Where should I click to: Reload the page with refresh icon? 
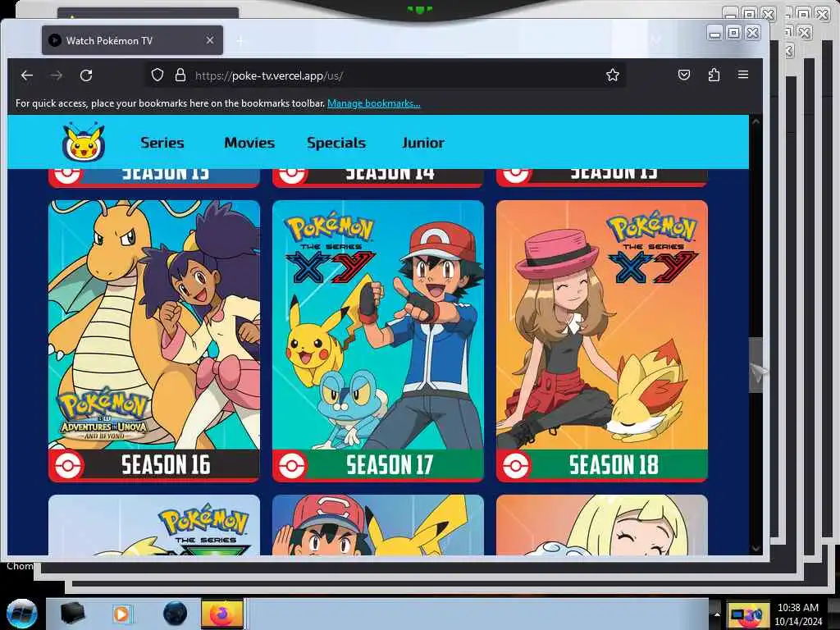pyautogui.click(x=86, y=75)
